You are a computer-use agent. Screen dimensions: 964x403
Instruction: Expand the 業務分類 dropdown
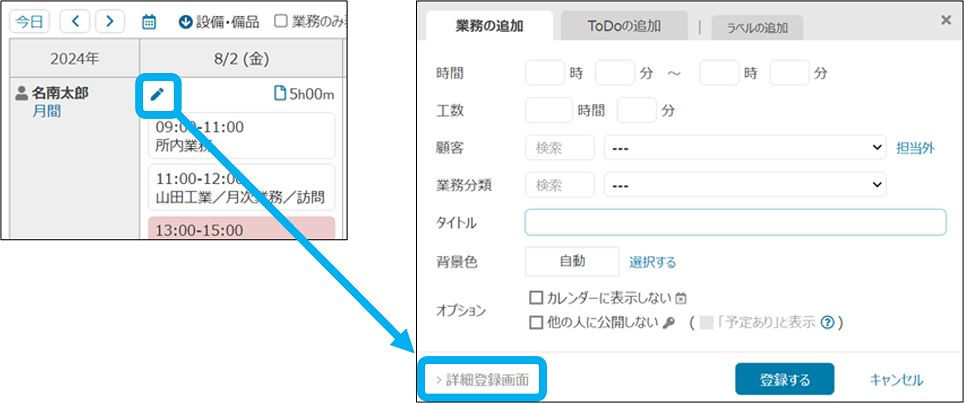tap(744, 185)
